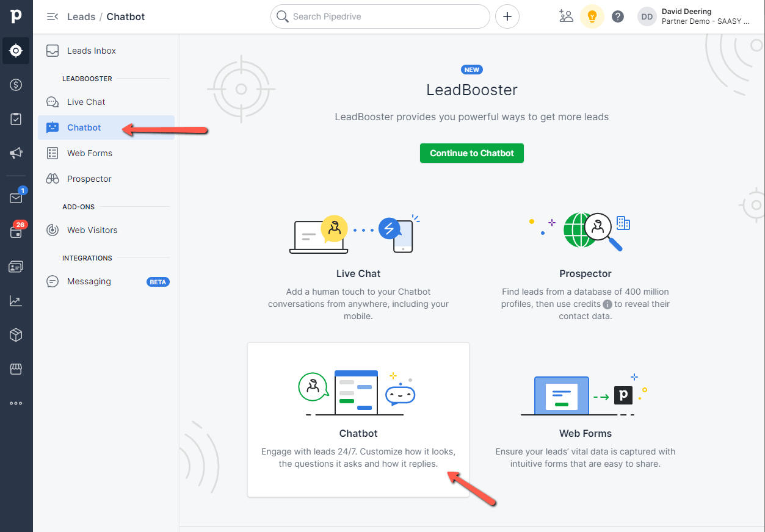The width and height of the screenshot is (765, 532).
Task: Expand the More options ellipsis in sidebar
Action: (x=16, y=403)
